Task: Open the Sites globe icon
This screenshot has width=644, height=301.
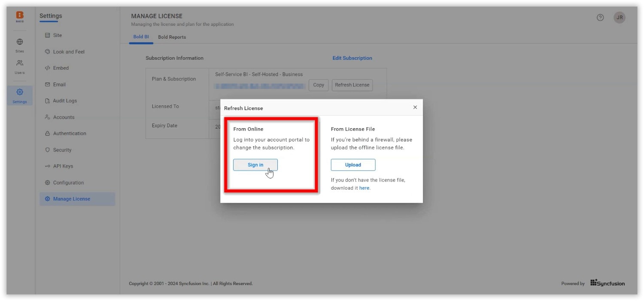Action: pyautogui.click(x=20, y=42)
